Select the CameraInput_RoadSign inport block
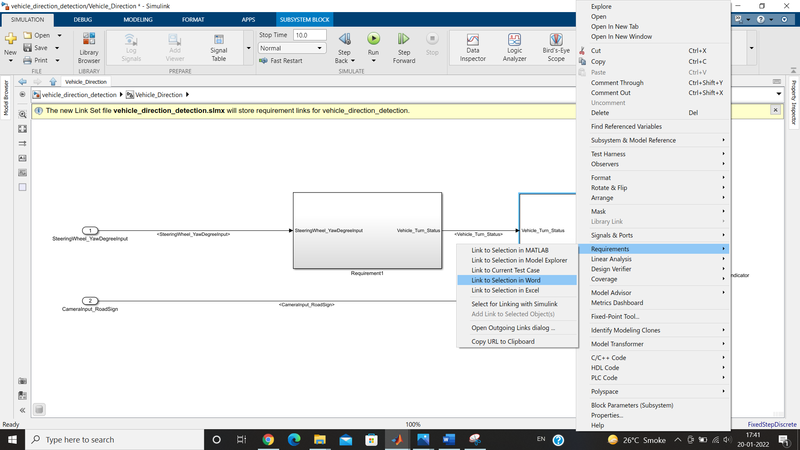Viewport: 800px width, 450px height. tap(90, 301)
